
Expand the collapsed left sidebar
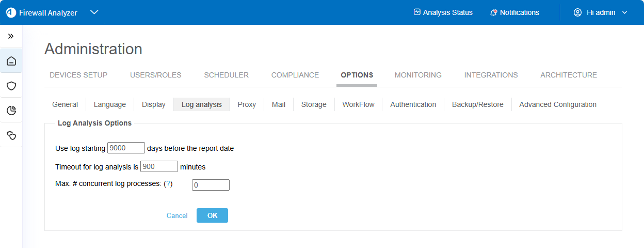(x=11, y=36)
